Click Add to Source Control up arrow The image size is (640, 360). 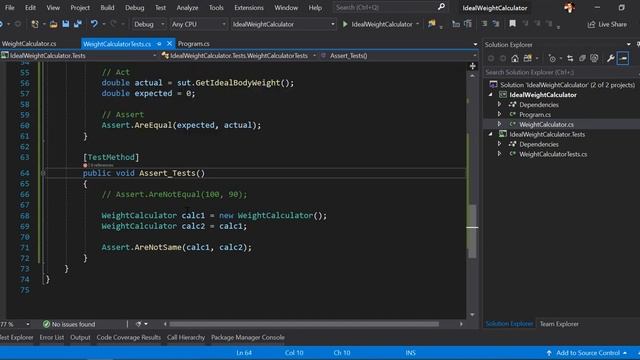click(x=549, y=353)
